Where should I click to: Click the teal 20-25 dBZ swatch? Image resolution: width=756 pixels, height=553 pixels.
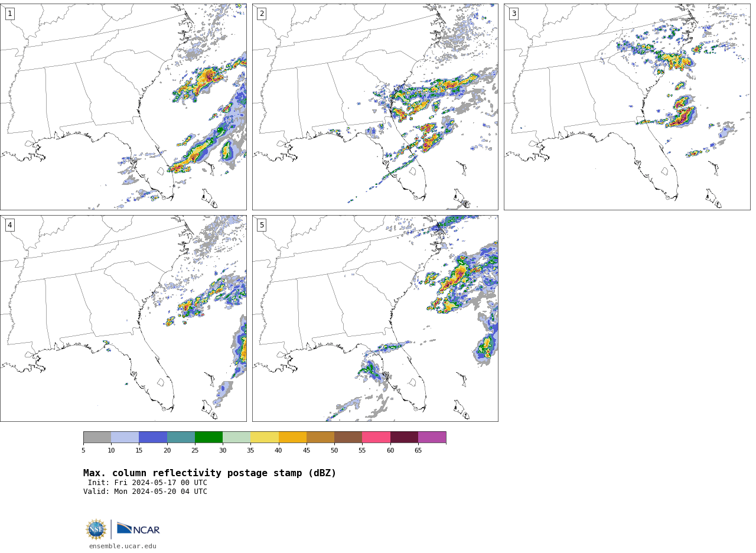coord(181,437)
